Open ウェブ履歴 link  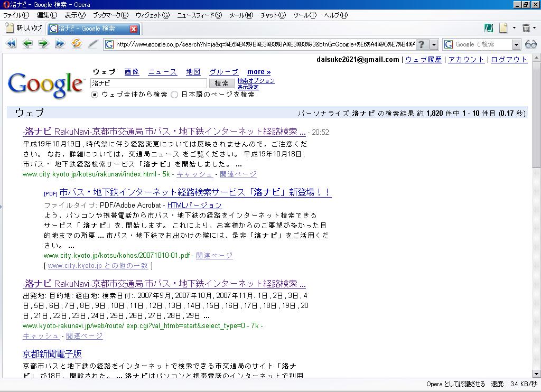(423, 59)
